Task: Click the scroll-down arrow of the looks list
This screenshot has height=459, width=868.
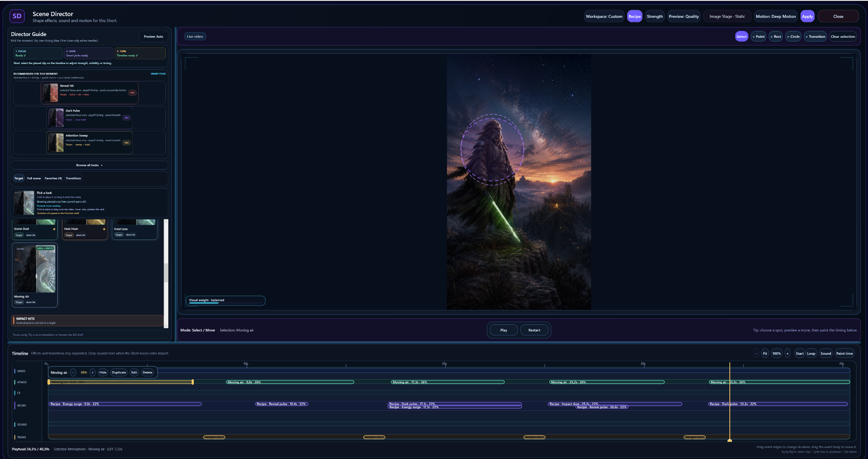Action: [166, 325]
